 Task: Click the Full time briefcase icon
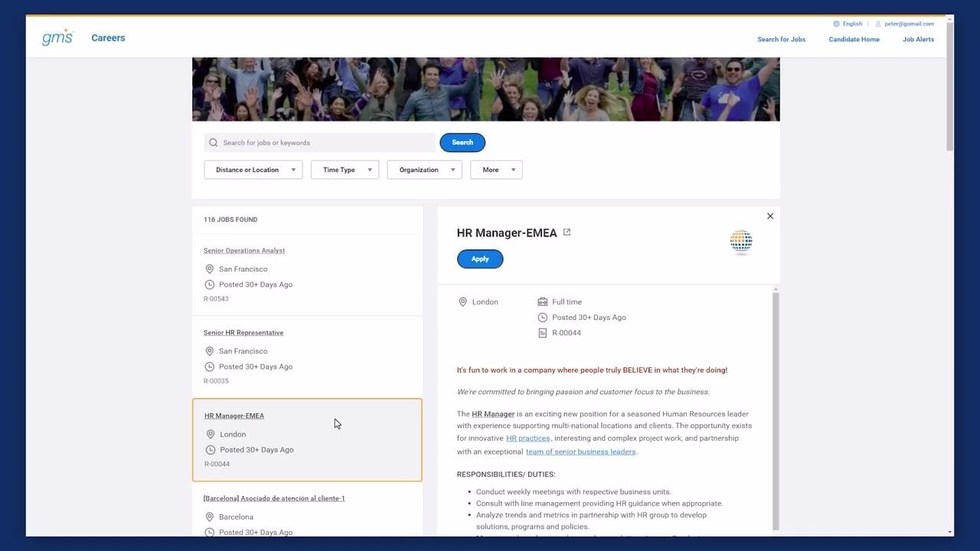pos(542,302)
